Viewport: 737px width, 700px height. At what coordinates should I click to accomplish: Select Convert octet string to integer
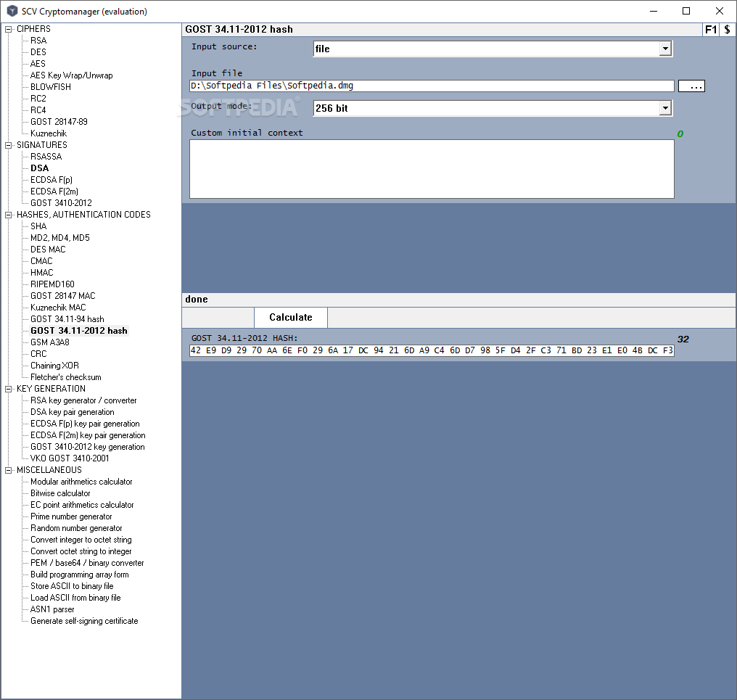click(x=81, y=551)
